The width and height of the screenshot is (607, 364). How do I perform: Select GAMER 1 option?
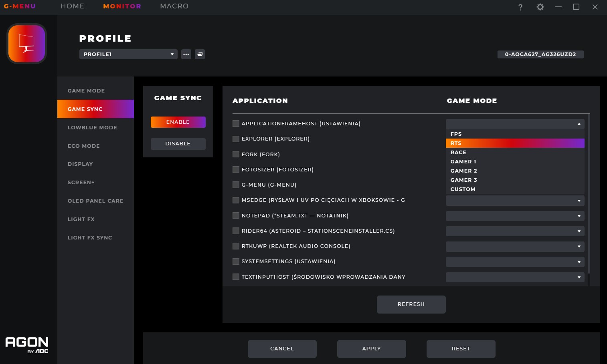pos(515,161)
